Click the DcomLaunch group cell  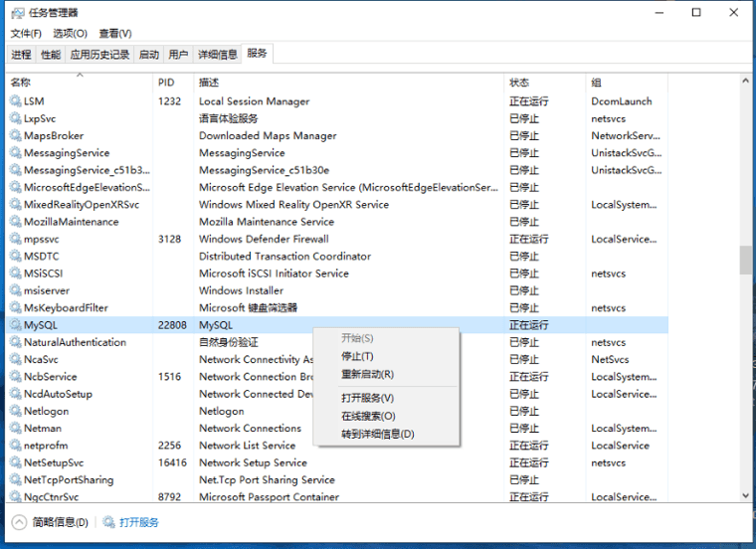622,101
